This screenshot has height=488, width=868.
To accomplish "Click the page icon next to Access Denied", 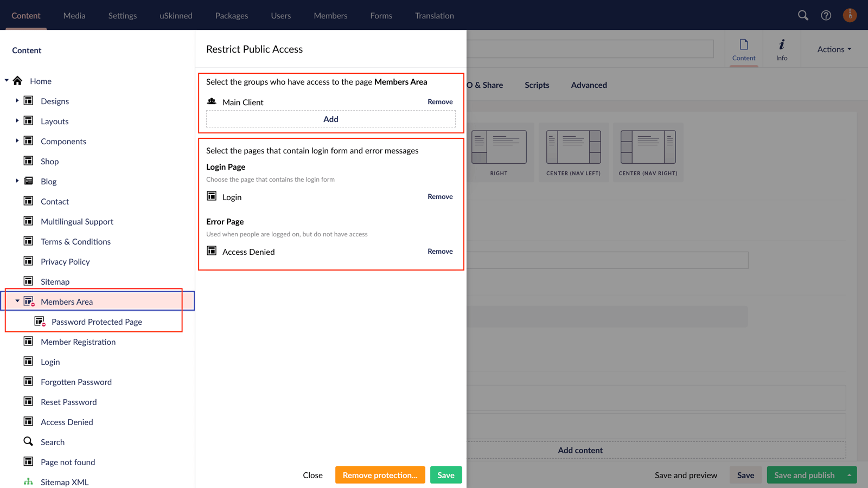I will 212,251.
